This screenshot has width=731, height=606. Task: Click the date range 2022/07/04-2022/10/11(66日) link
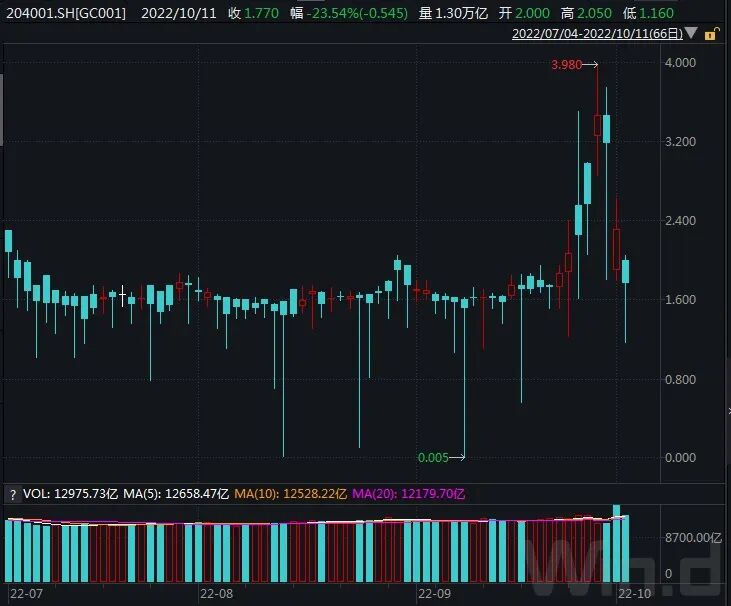pos(597,34)
